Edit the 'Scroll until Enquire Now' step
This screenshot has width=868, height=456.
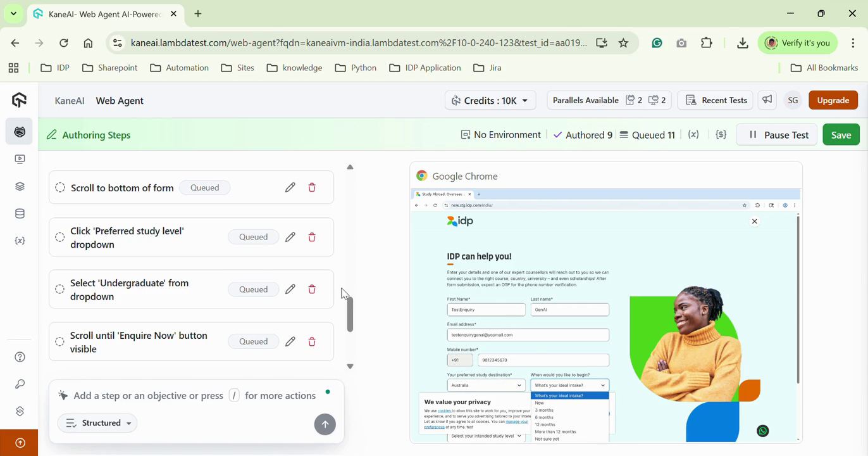tap(290, 342)
